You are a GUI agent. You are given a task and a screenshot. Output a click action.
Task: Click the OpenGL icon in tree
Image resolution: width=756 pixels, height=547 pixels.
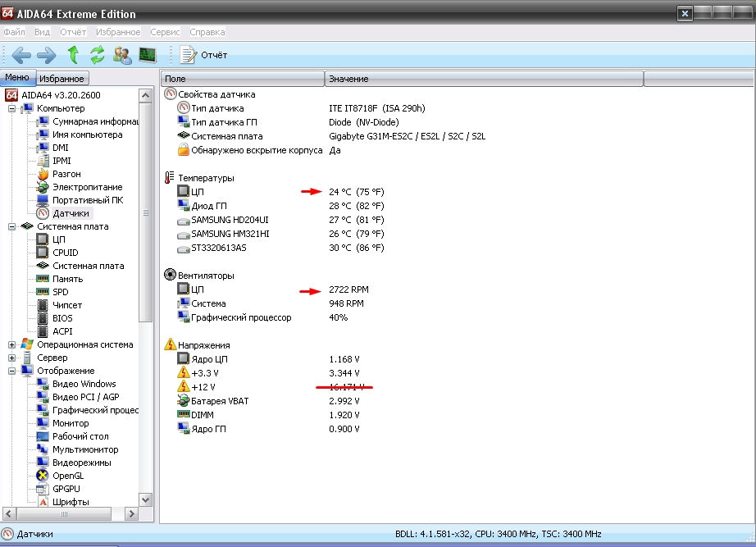pyautogui.click(x=43, y=476)
